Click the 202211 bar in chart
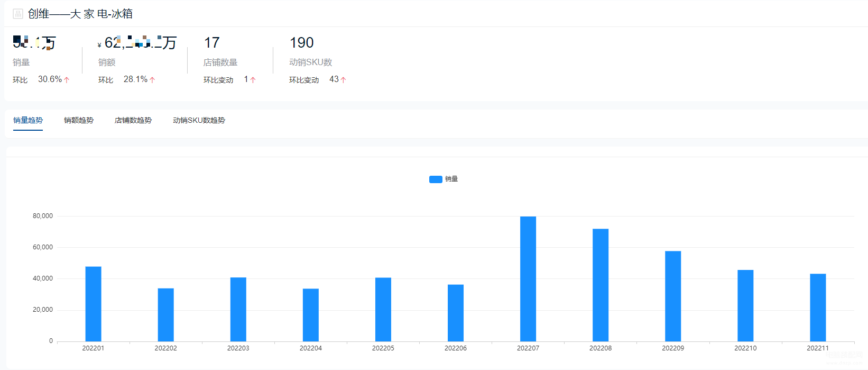The image size is (868, 370). (x=818, y=308)
